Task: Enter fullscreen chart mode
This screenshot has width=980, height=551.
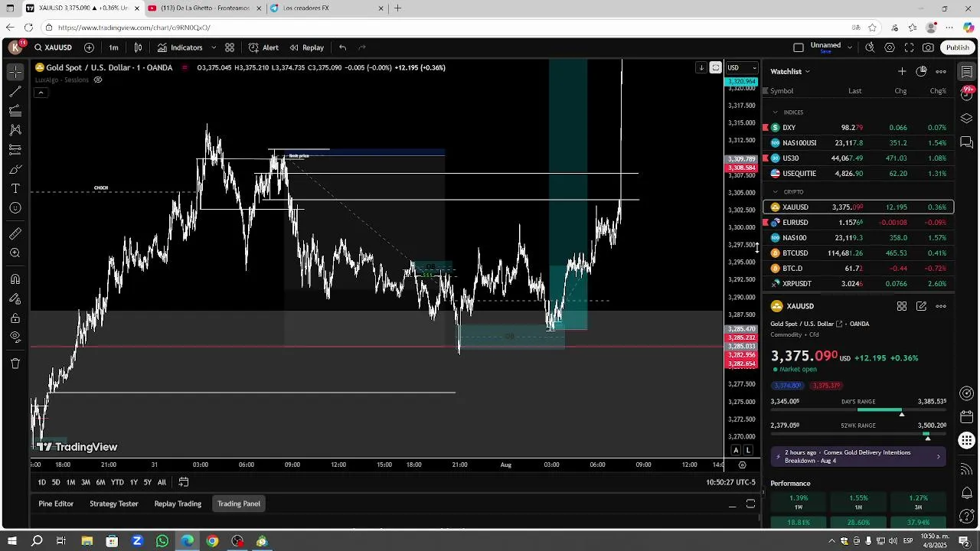Action: tap(909, 47)
